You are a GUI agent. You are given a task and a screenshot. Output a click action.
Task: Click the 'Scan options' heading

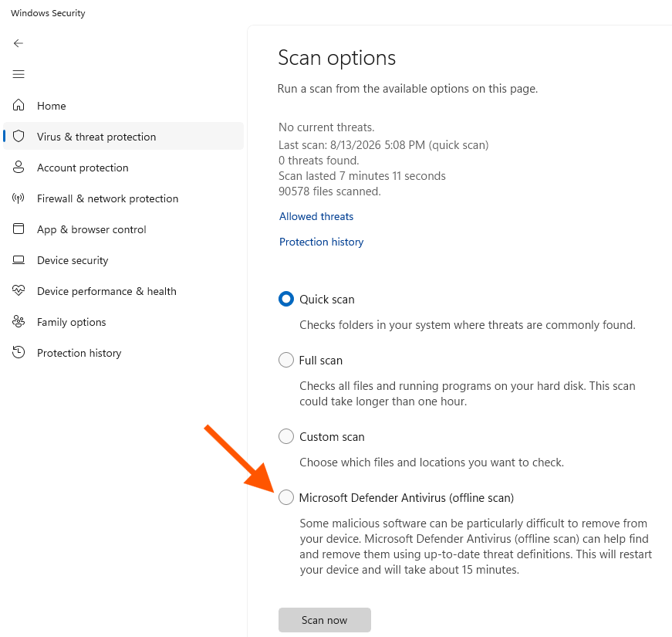(337, 58)
